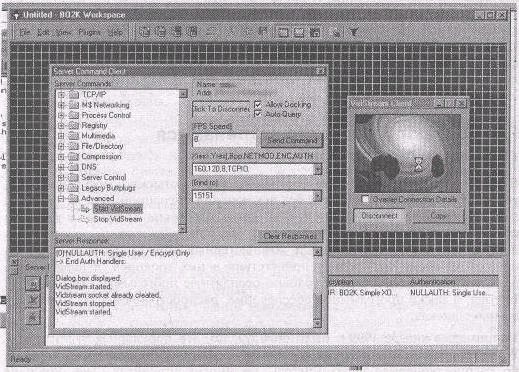This screenshot has width=519, height=372.
Task: Click the BO2K title bar application icon
Action: coord(15,15)
